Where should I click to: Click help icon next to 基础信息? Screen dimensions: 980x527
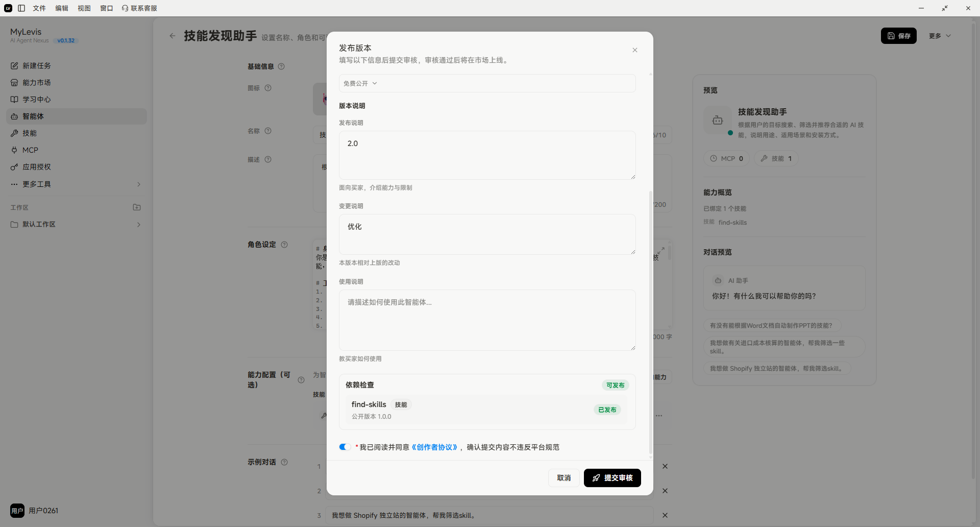(281, 66)
